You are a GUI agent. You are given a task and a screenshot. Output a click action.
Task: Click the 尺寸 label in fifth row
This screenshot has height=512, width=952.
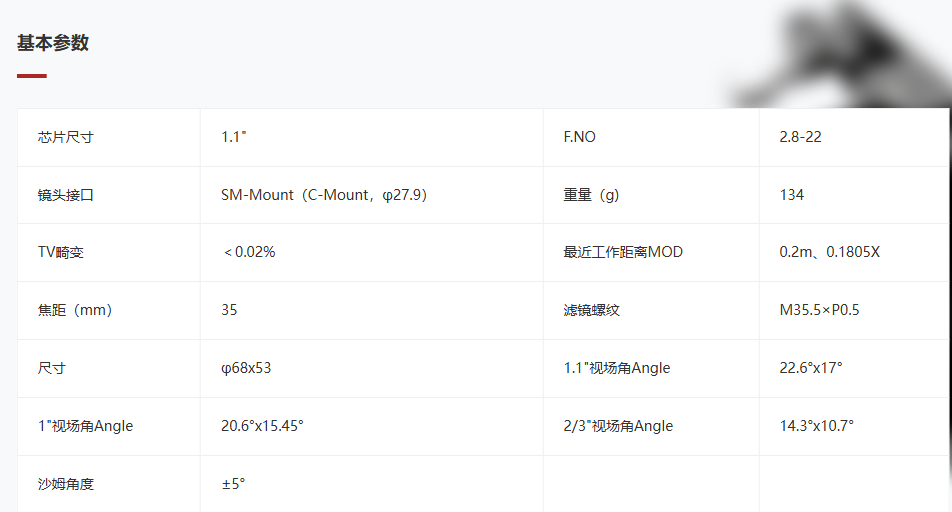pos(52,368)
